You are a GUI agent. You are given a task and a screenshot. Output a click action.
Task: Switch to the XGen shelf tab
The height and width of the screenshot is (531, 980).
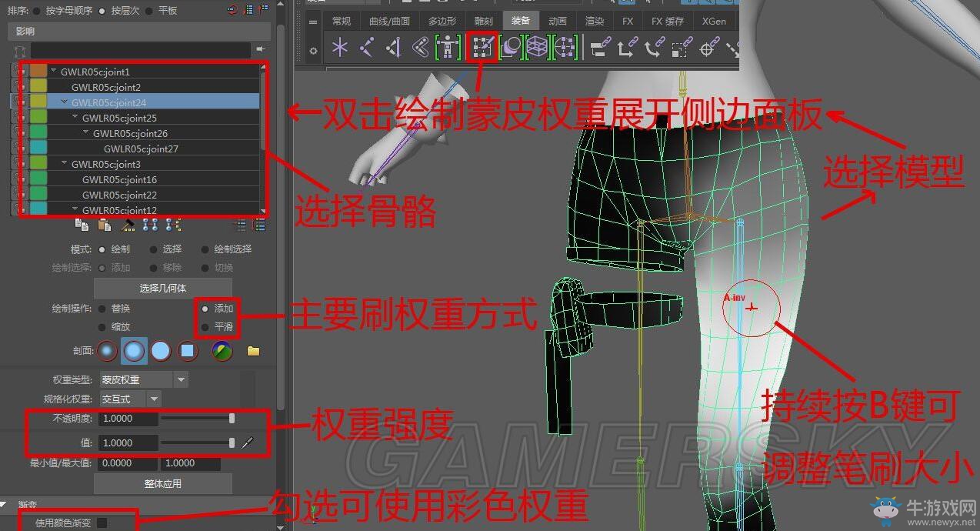point(714,22)
